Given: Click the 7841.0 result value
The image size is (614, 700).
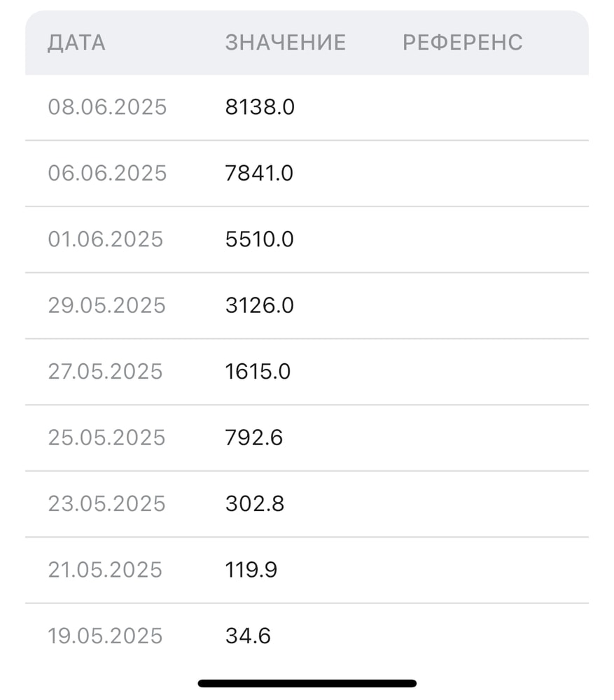Looking at the screenshot, I should (x=259, y=173).
